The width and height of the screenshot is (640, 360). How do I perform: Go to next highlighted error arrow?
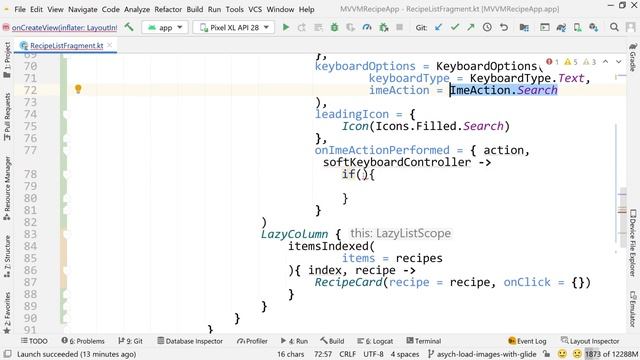pyautogui.click(x=619, y=62)
